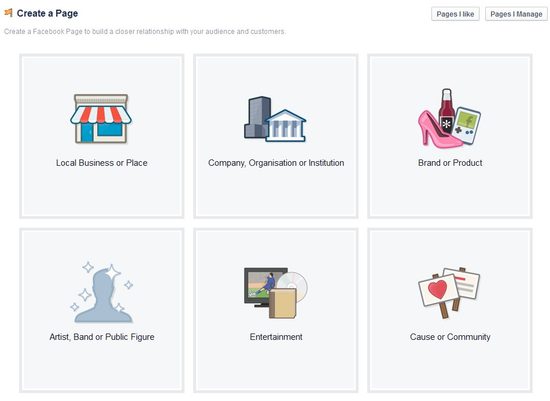This screenshot has width=550, height=401.
Task: Click the orange flag icon beside Create a Page
Action: coord(8,13)
